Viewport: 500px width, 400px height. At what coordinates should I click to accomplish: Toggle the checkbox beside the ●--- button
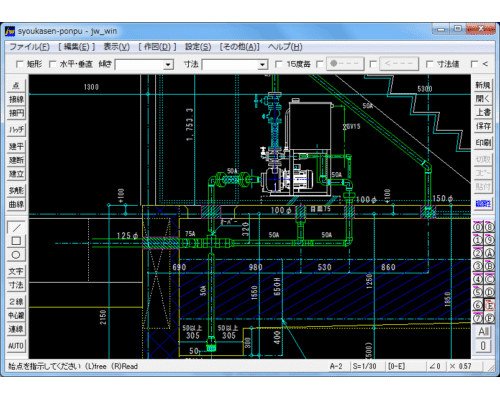pos(319,64)
